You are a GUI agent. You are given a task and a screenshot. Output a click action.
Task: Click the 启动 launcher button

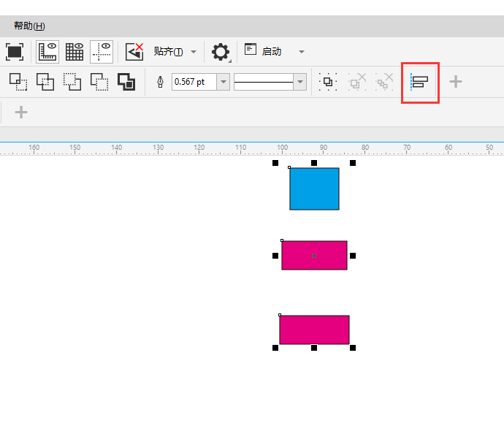pyautogui.click(x=263, y=51)
